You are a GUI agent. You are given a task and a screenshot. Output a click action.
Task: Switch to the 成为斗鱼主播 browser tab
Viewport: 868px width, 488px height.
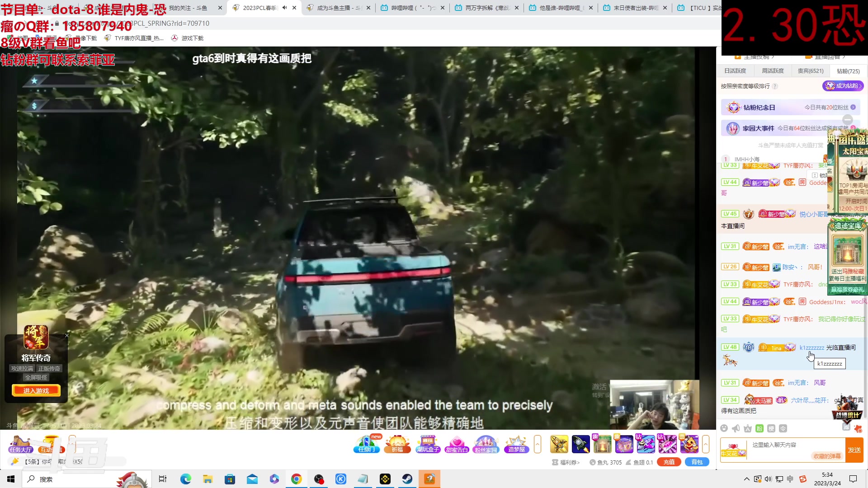coord(338,8)
